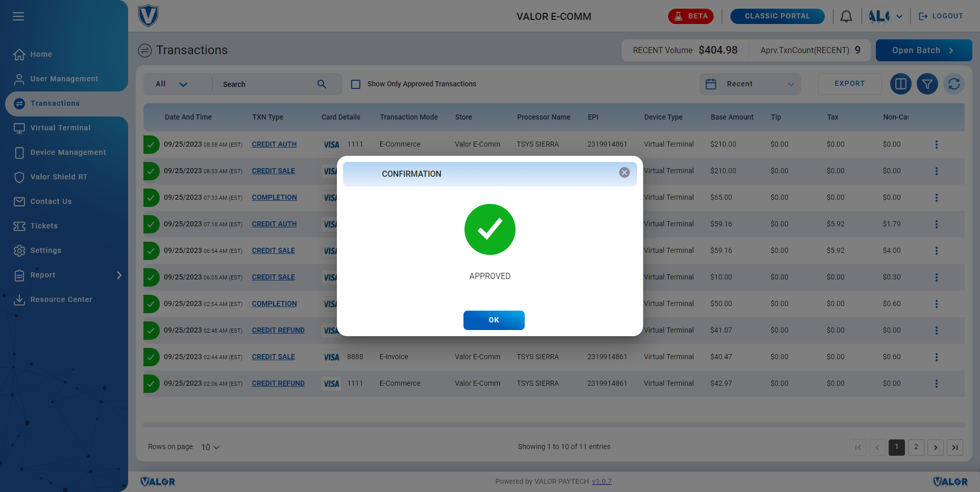Confirm dialog with OK button
980x492 pixels.
494,320
